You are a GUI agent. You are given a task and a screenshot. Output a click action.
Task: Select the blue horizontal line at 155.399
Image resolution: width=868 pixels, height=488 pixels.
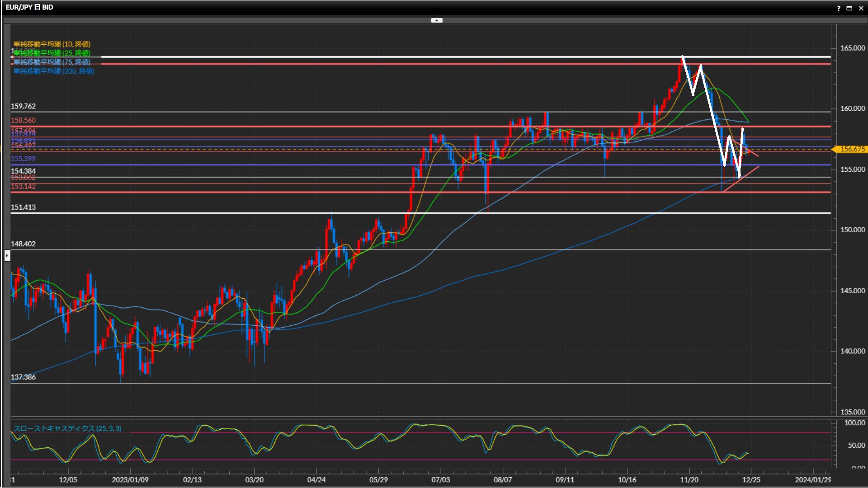[x=271, y=165]
